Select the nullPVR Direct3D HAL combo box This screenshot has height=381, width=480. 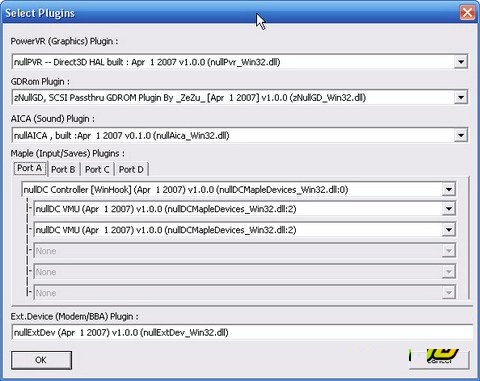tap(240, 62)
